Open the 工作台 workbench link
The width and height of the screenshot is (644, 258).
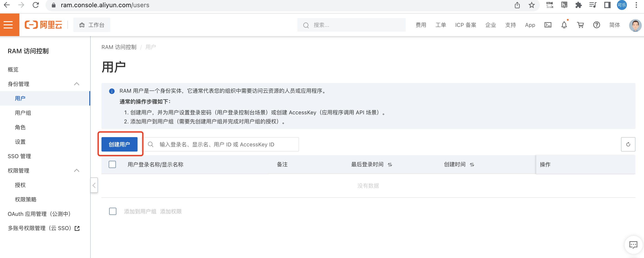click(92, 25)
